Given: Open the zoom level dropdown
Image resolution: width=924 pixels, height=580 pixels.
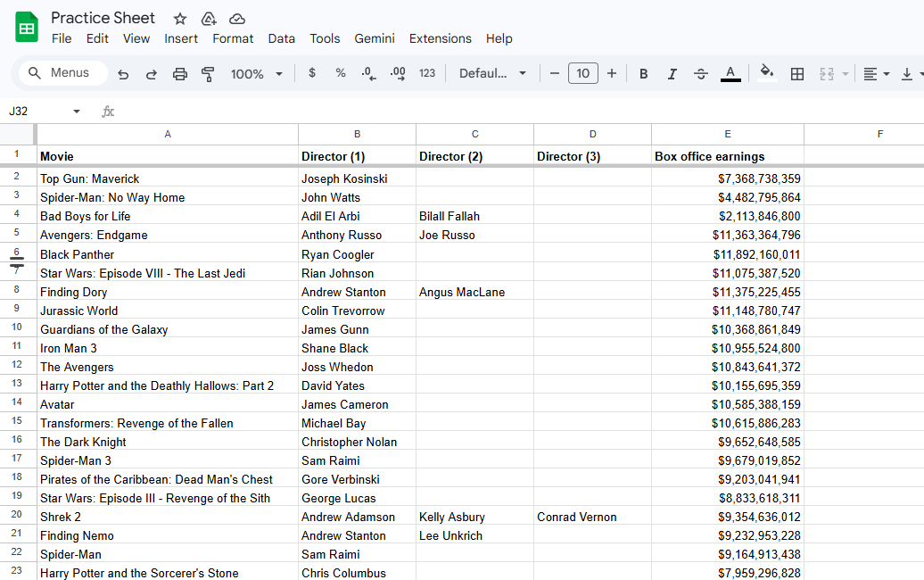Looking at the screenshot, I should click(256, 73).
